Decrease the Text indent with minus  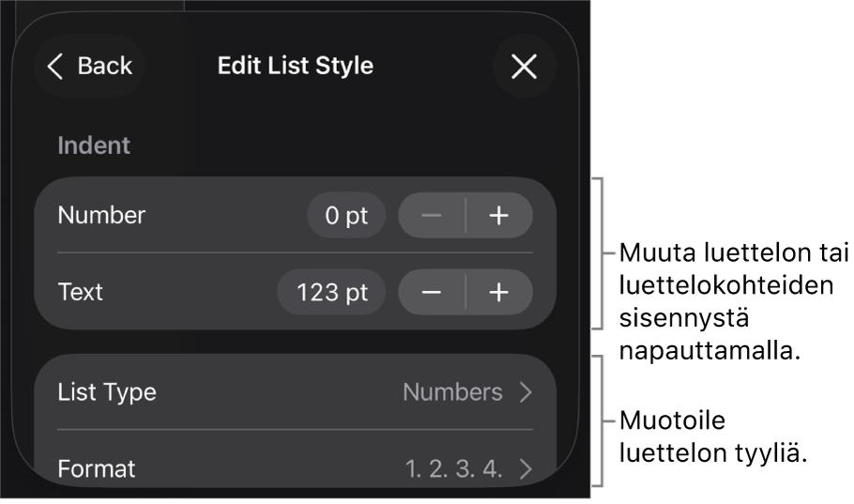click(432, 293)
